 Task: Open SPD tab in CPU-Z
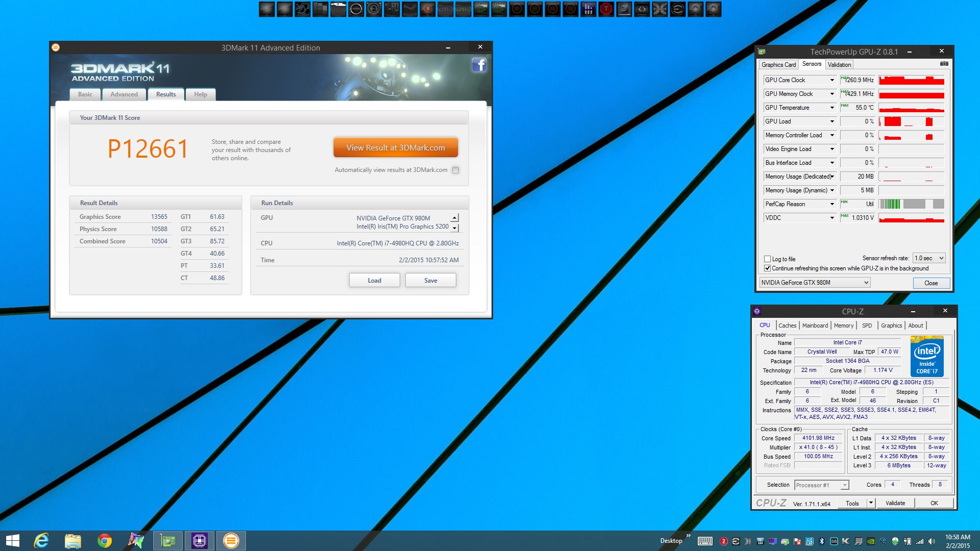(x=867, y=325)
